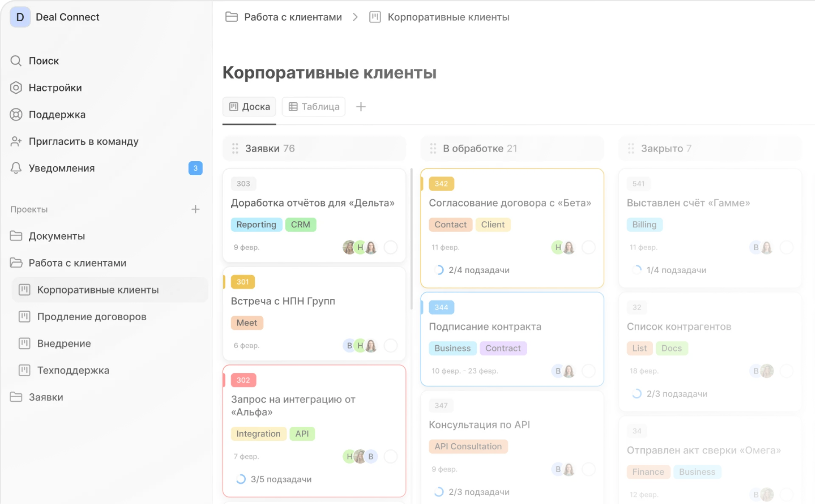Grab the Закрыто column drag handle

631,148
